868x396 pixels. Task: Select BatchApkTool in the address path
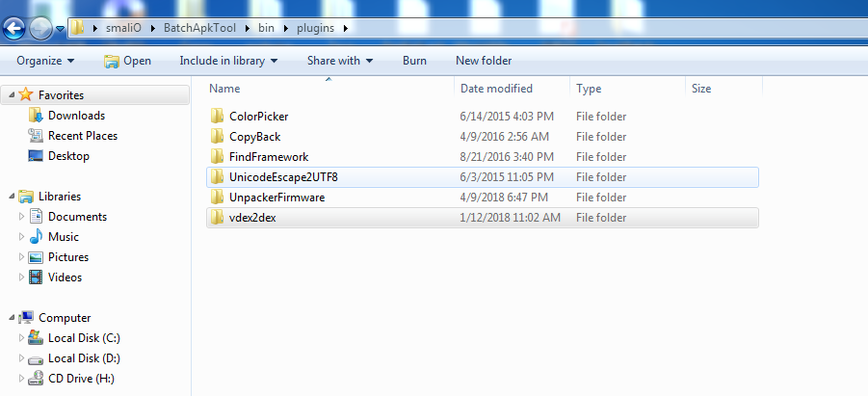coord(200,28)
